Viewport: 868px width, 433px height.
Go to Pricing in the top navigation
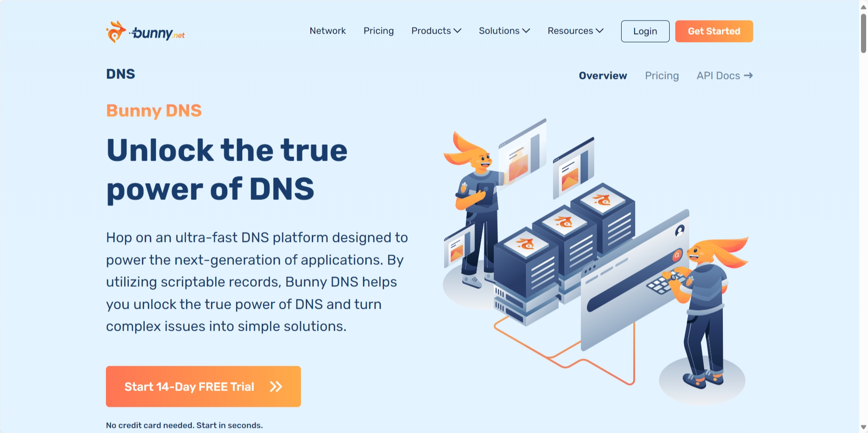tap(378, 31)
